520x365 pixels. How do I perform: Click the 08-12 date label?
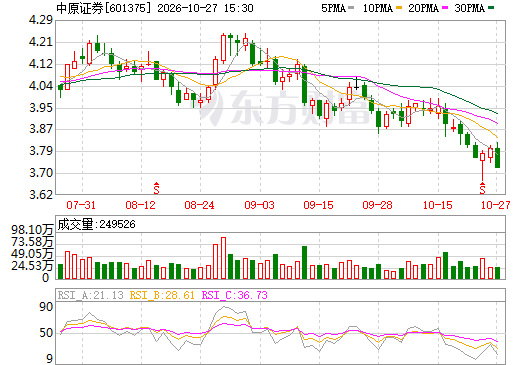click(141, 205)
